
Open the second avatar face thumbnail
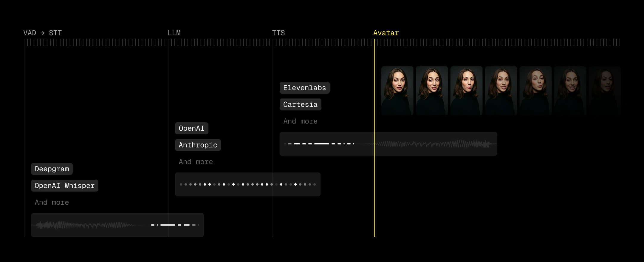point(432,91)
